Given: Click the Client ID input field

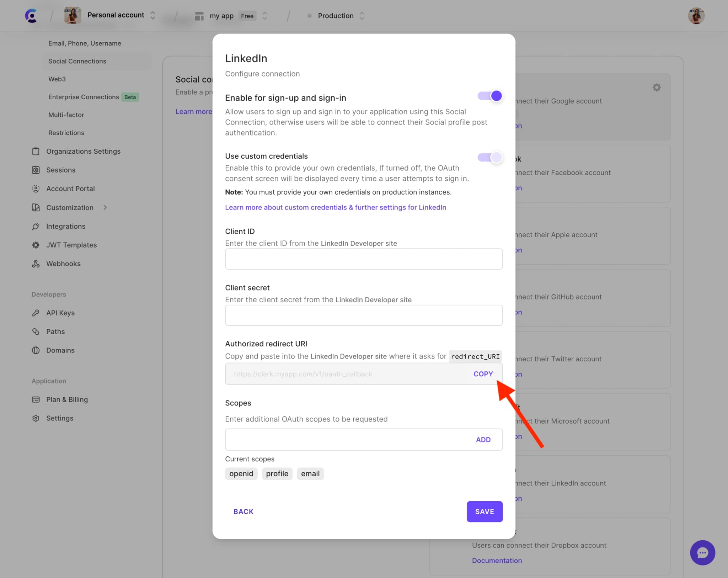Looking at the screenshot, I should (x=363, y=258).
